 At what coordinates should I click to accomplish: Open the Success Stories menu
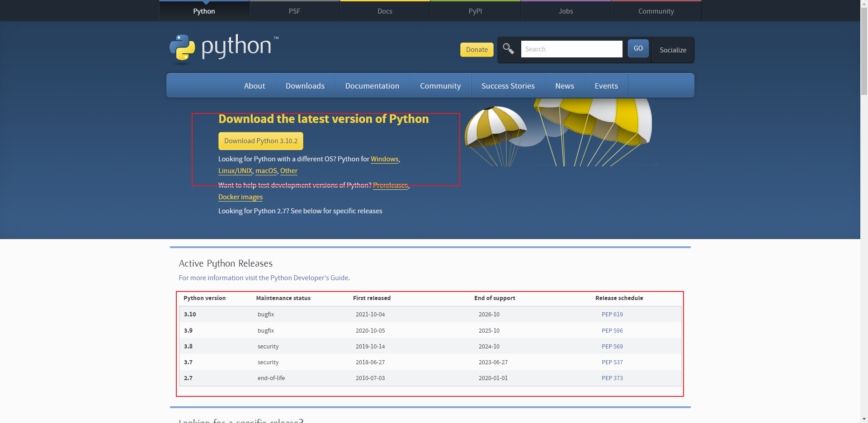(x=508, y=86)
